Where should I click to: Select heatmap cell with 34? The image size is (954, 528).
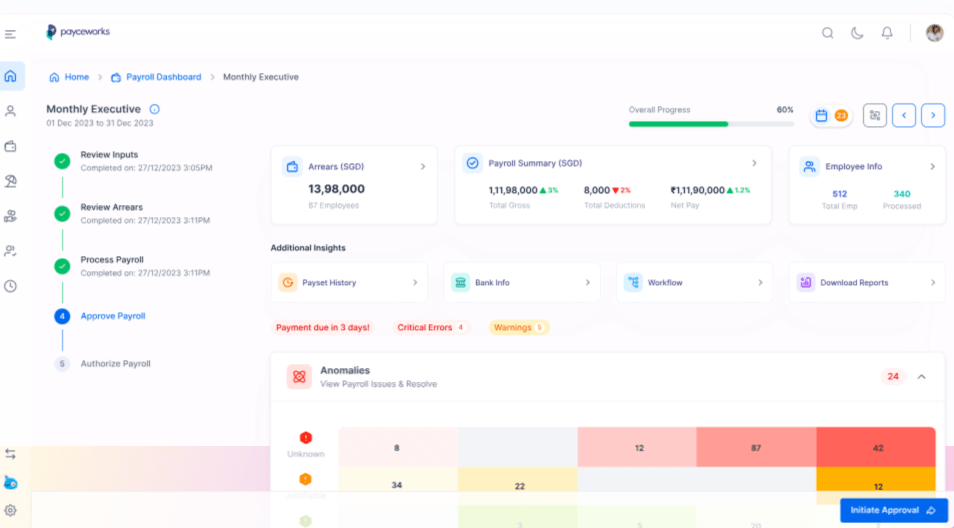pyautogui.click(x=398, y=485)
